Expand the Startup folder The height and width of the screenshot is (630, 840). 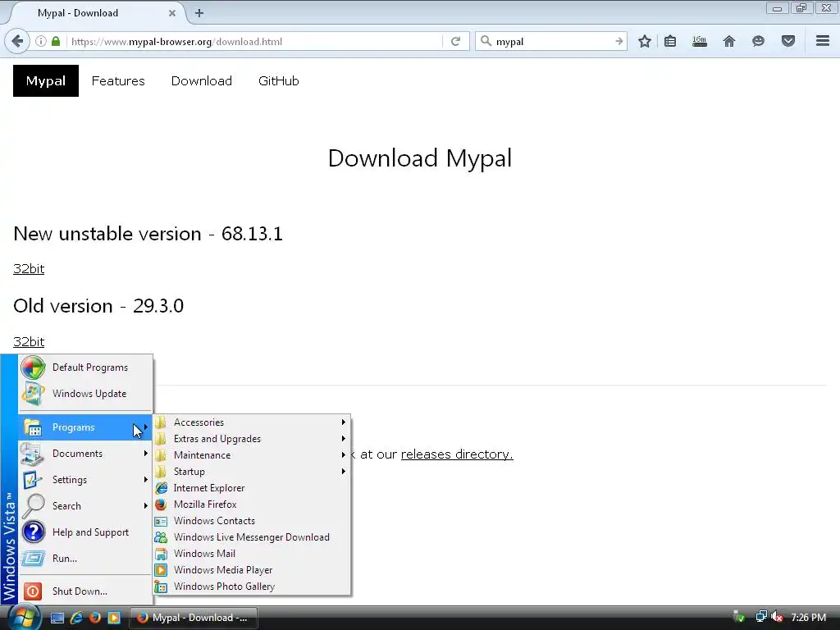[251, 472]
